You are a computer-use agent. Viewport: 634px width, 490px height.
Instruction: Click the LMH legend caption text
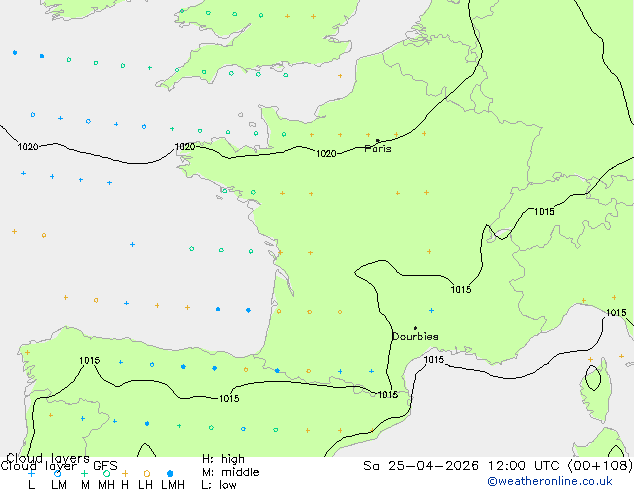173,485
